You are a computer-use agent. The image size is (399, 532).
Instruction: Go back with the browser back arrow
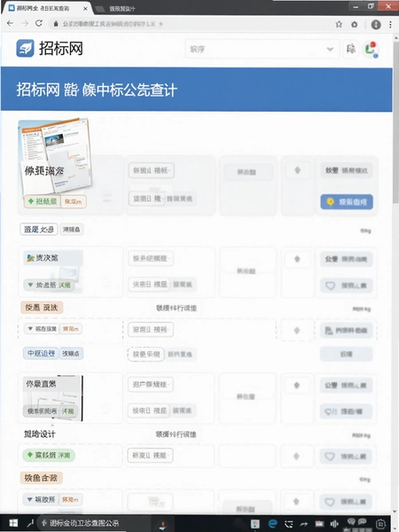coord(10,24)
